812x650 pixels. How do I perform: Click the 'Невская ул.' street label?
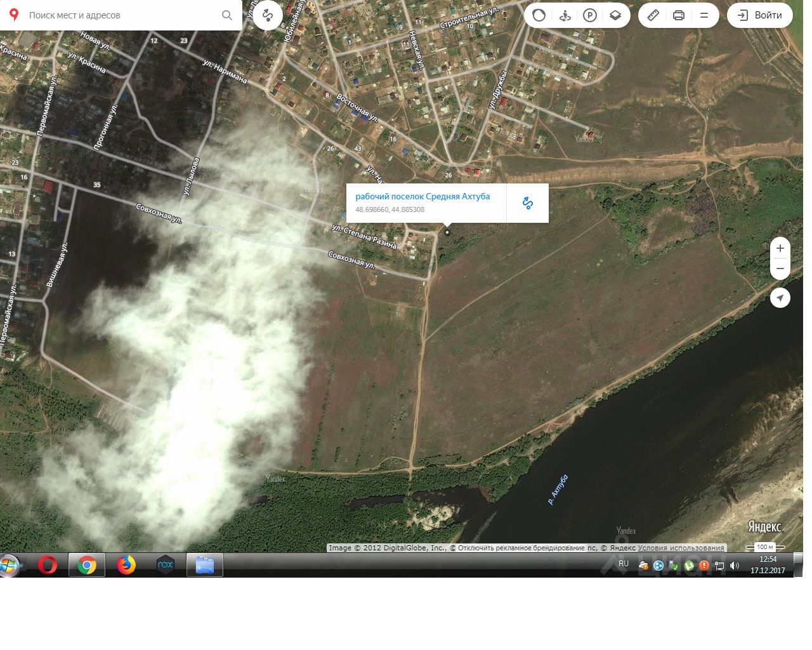pos(416,50)
